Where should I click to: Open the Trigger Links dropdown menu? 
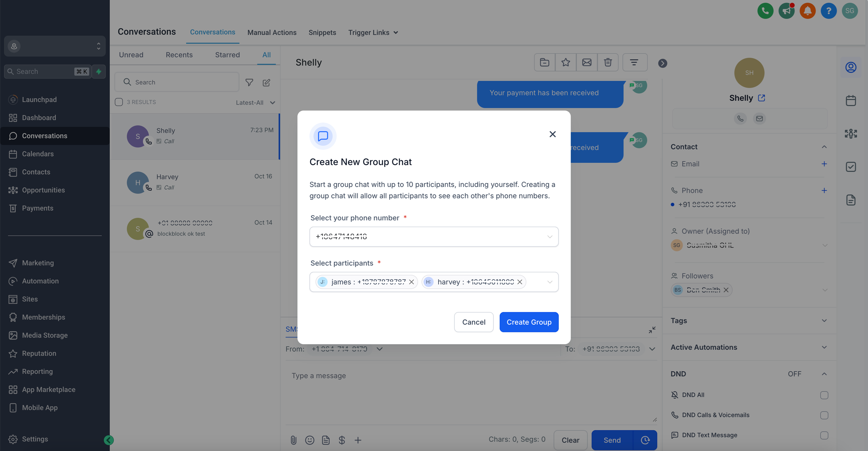pyautogui.click(x=373, y=33)
